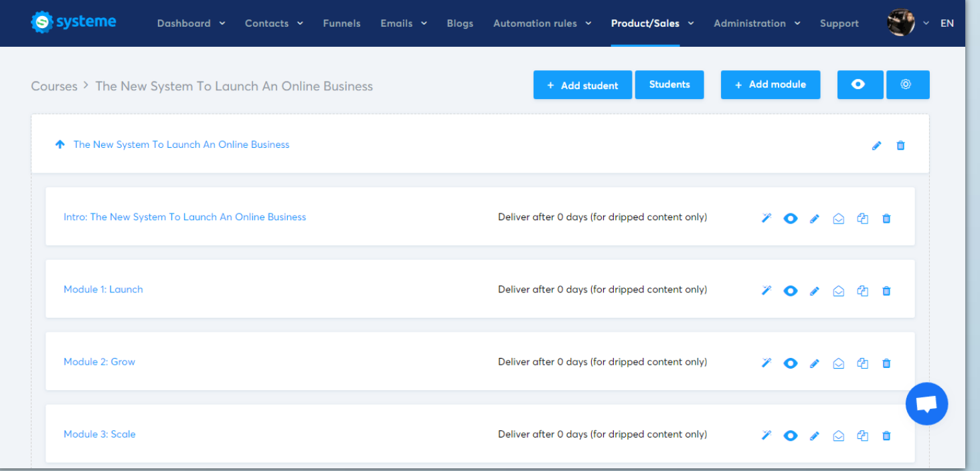This screenshot has width=980, height=471.
Task: Open the Contacts dropdown in the navbar
Action: [274, 23]
